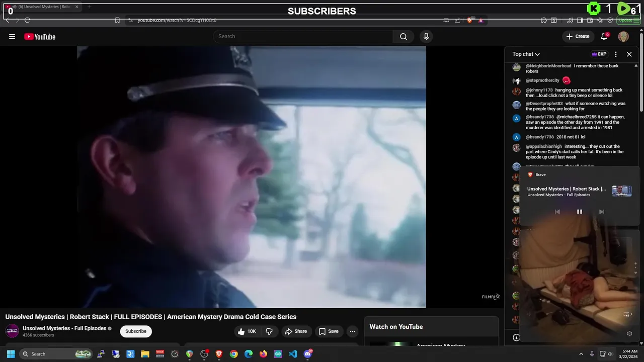Skip to next track in media overlay
This screenshot has height=362, width=644.
coord(601,212)
